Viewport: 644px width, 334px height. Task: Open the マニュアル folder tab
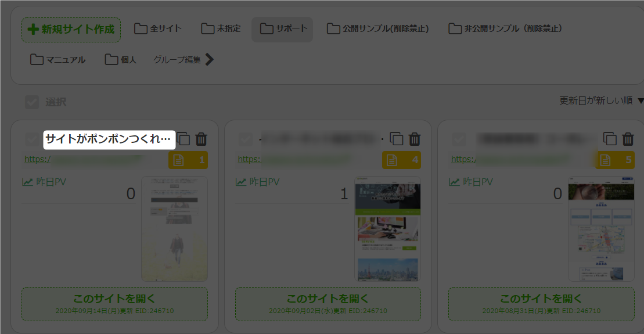click(58, 60)
